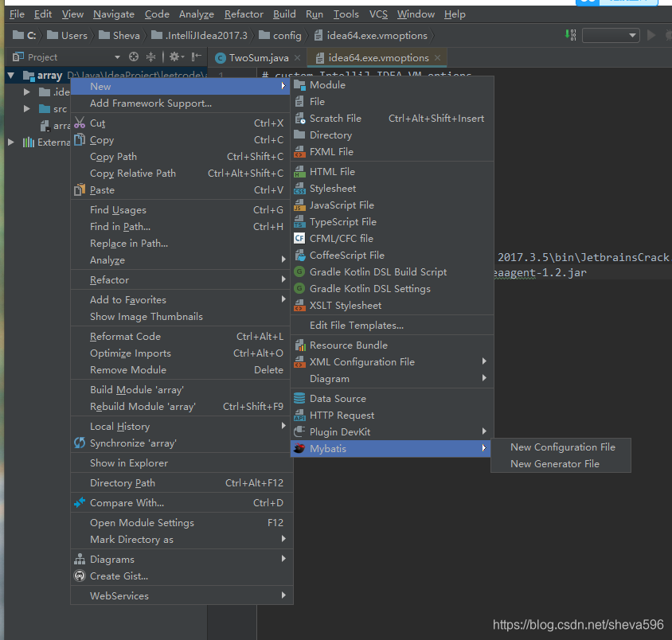Click the Cut scissors icon
The width and height of the screenshot is (672, 640).
[80, 123]
